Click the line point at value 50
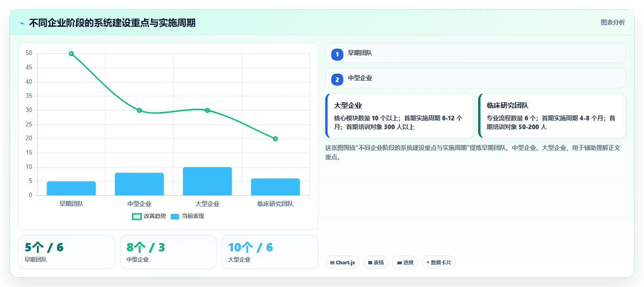The width and height of the screenshot is (644, 287). (71, 54)
